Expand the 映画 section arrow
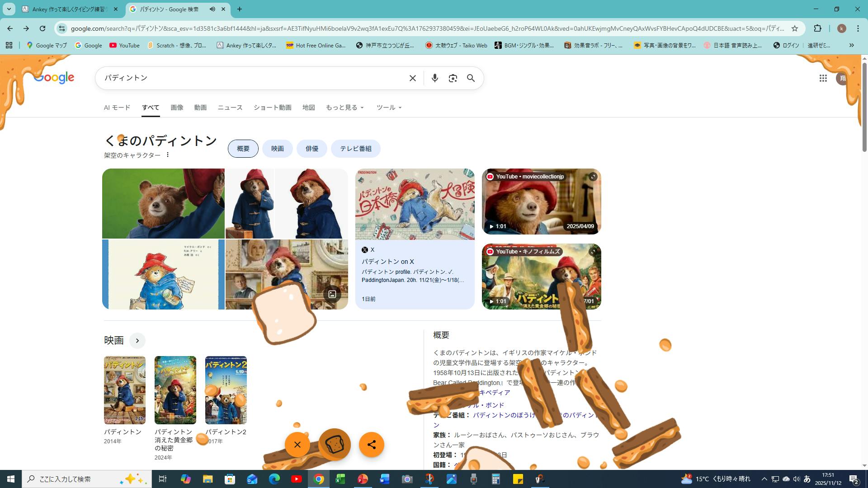Screen dimensions: 868x488 [x=137, y=341]
